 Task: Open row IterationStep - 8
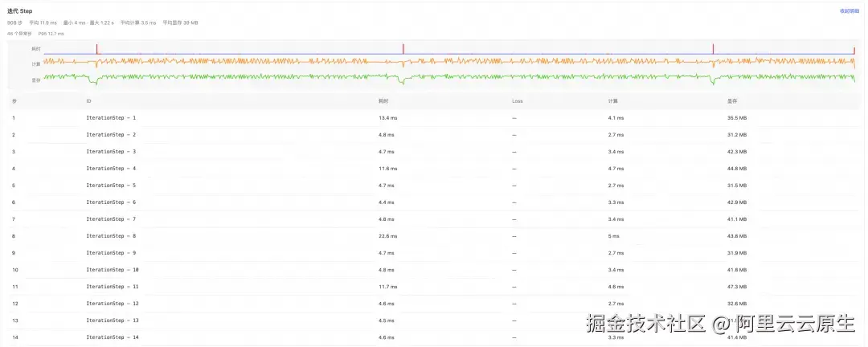pos(433,236)
